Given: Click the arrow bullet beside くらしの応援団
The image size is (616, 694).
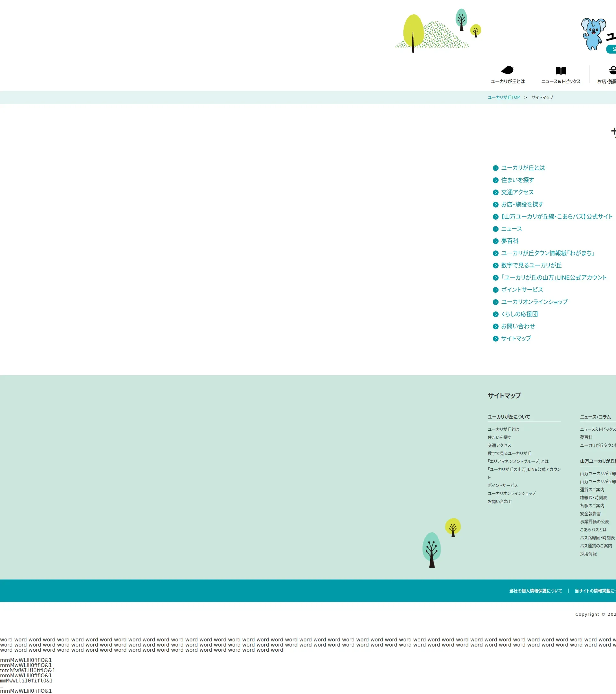Looking at the screenshot, I should coord(495,314).
